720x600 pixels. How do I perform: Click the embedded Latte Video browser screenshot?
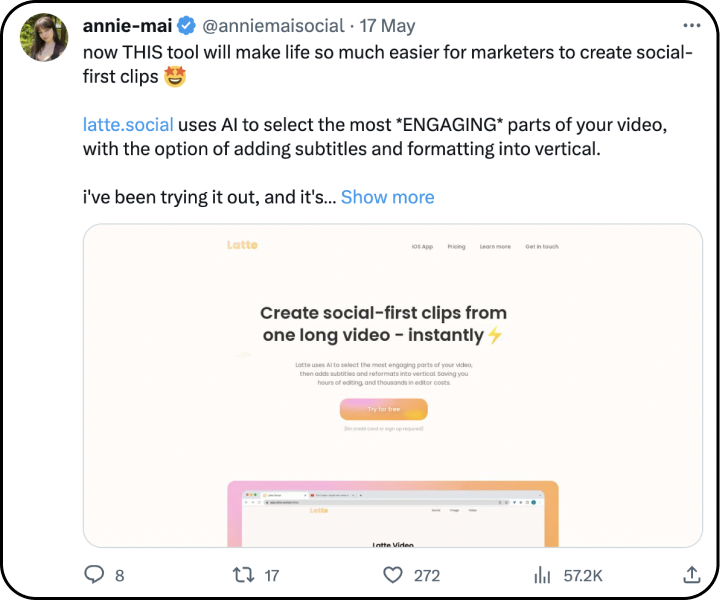tap(393, 514)
